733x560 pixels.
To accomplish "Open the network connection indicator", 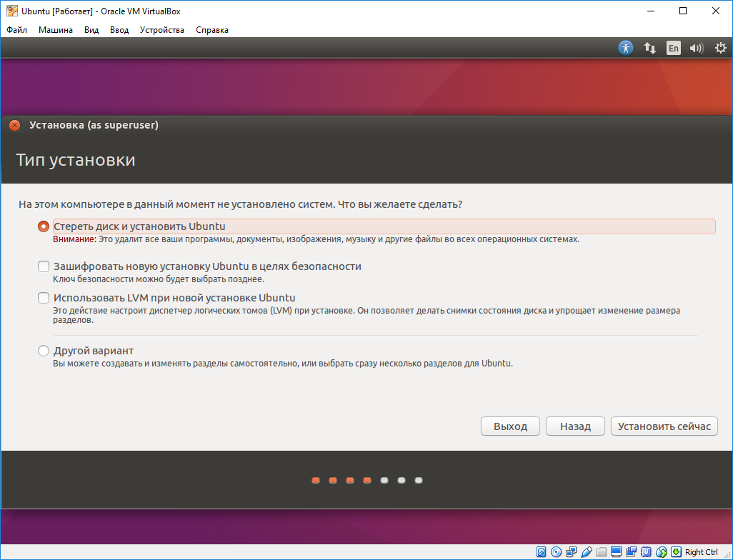I will point(650,48).
